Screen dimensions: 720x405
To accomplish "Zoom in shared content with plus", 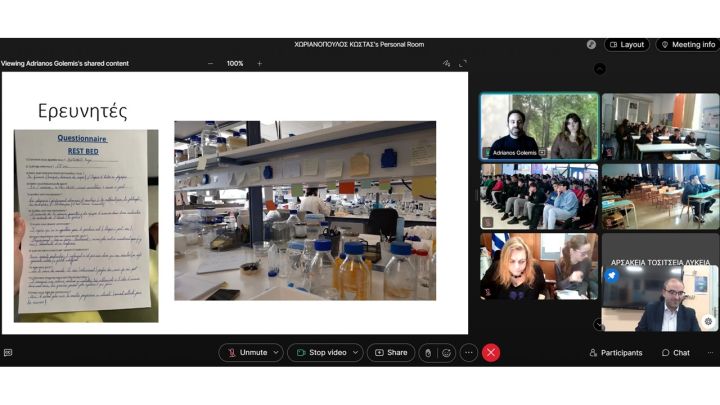I will [x=259, y=63].
